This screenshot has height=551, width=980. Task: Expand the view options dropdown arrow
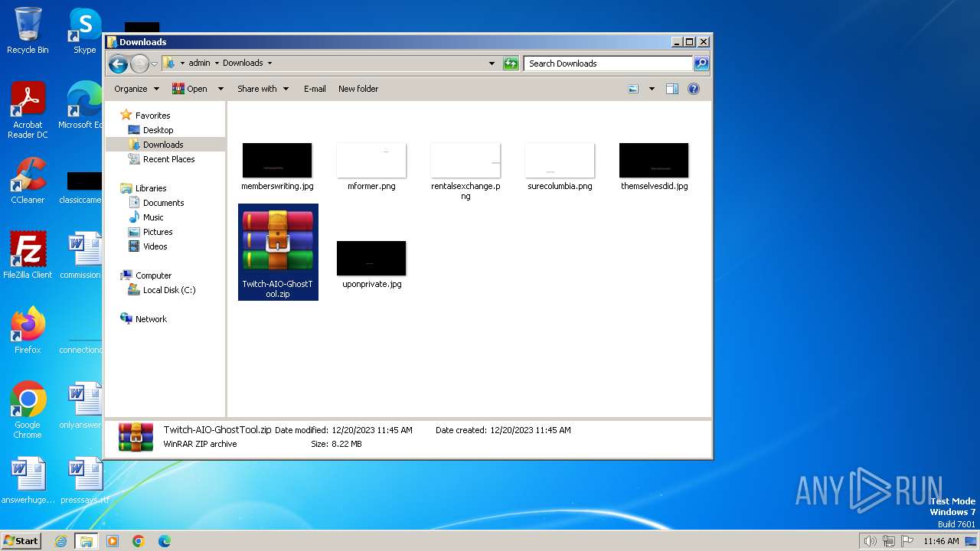(652, 89)
